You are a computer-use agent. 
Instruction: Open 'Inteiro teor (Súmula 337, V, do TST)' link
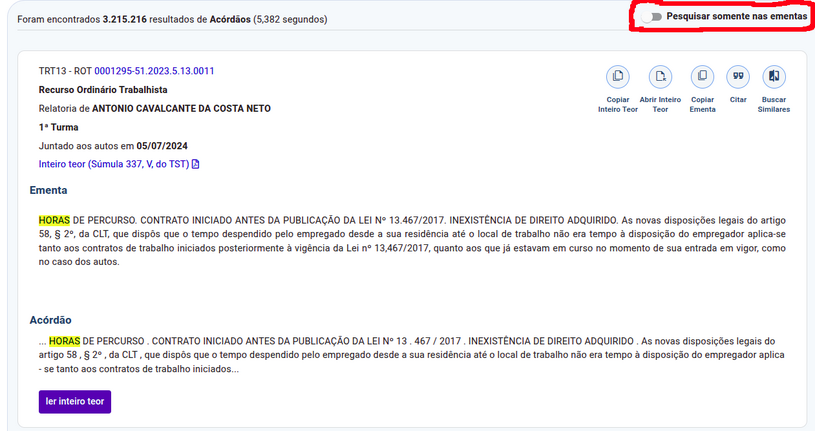(114, 164)
